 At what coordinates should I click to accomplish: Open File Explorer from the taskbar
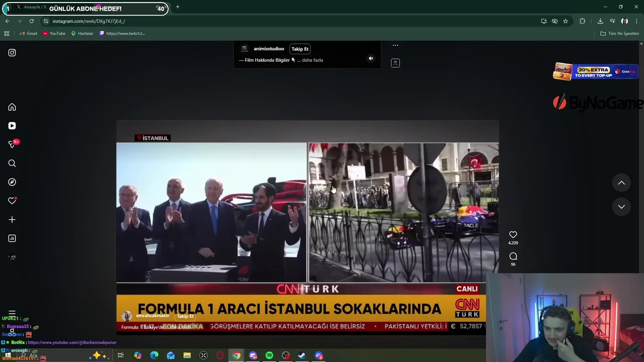point(187,356)
